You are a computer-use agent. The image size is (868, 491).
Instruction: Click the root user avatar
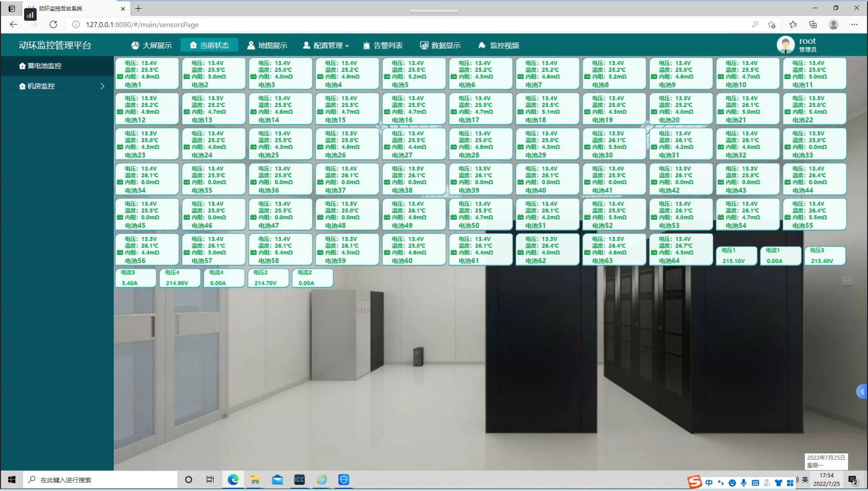click(x=785, y=45)
